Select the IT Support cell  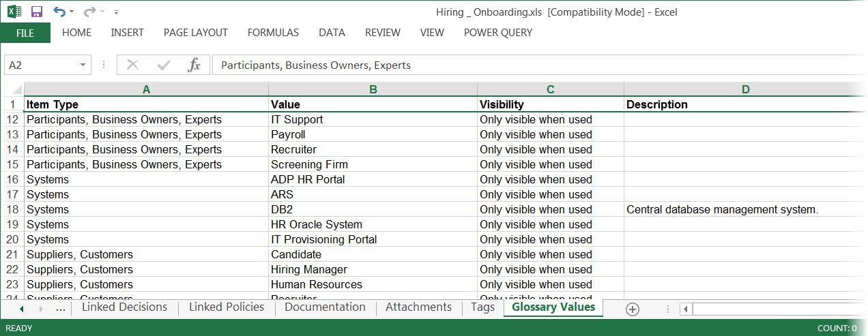373,119
